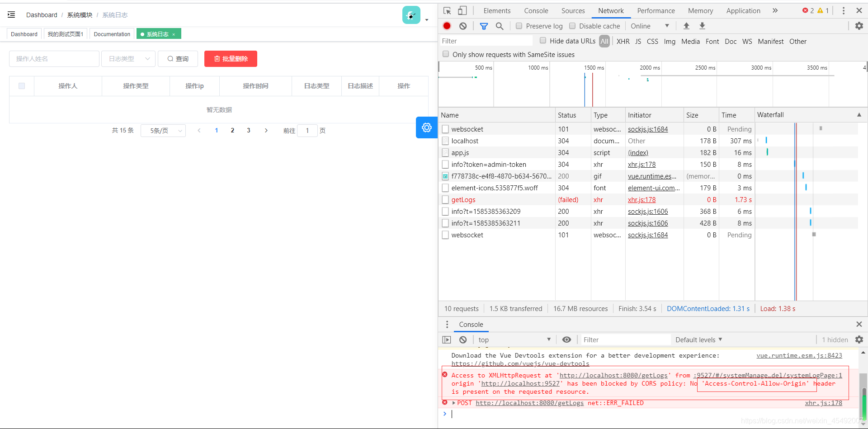Click the query search button 查询

point(178,59)
